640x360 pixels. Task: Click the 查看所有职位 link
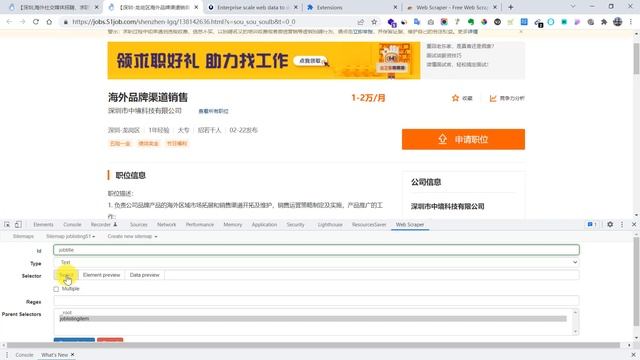(x=213, y=111)
